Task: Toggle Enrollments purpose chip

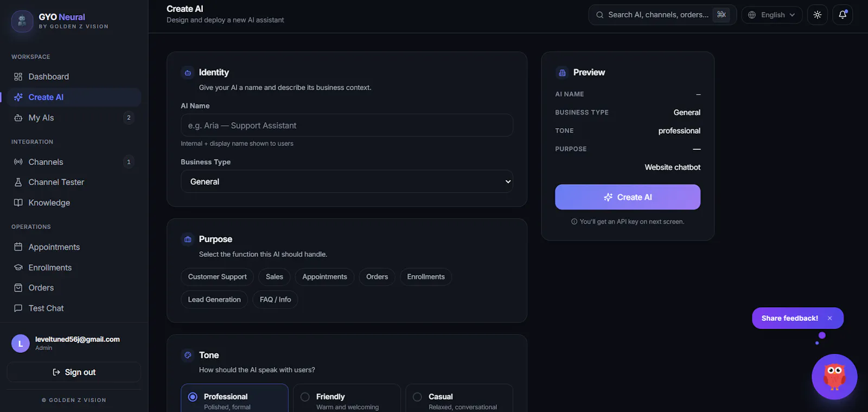Action: [426, 277]
